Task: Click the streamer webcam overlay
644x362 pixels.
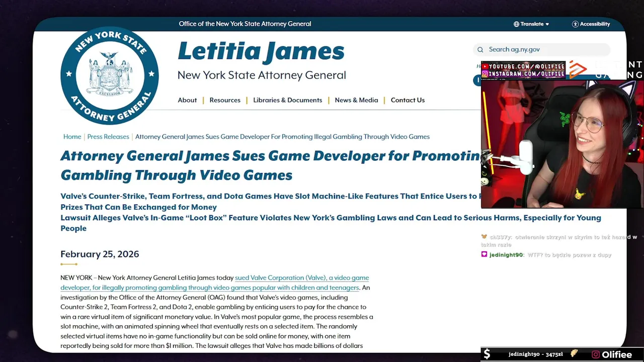Action: coord(562,143)
